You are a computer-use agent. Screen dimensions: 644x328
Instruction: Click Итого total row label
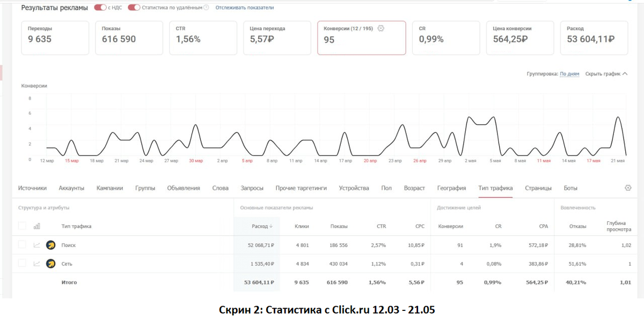(x=69, y=282)
